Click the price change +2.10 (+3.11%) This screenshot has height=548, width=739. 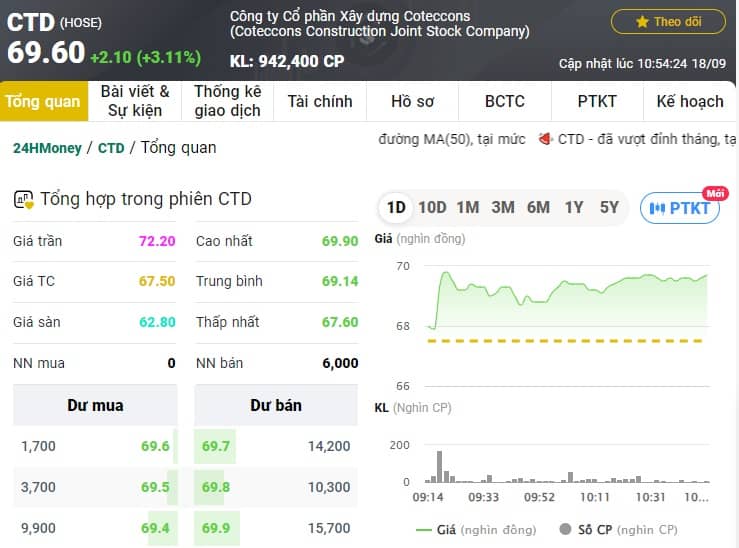(x=146, y=57)
